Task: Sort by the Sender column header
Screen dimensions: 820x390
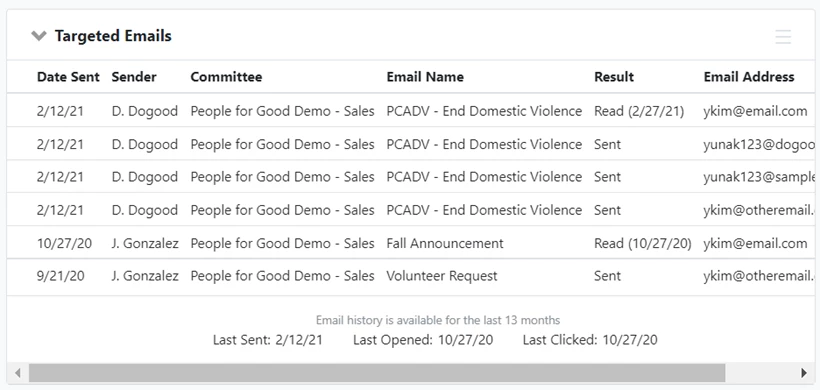Action: [134, 77]
